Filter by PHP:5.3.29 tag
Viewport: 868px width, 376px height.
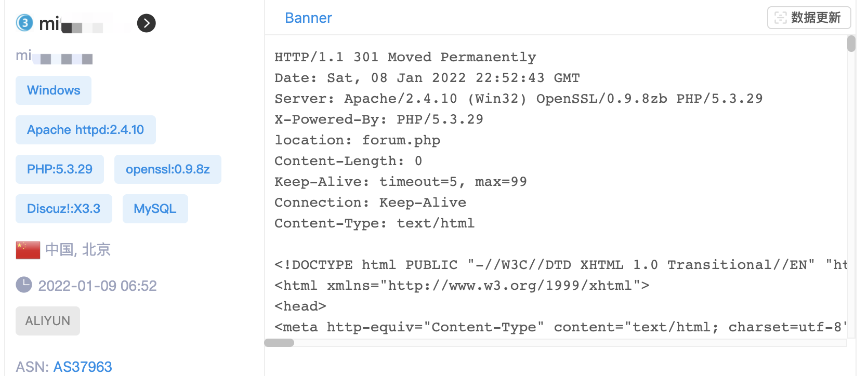point(60,169)
